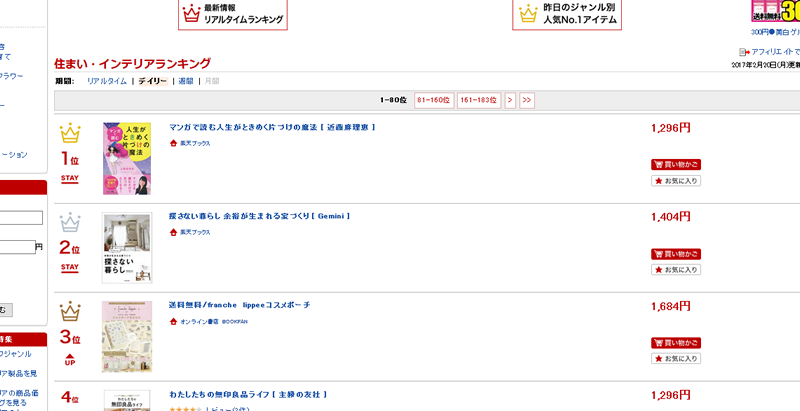Click the upper sidebar text input field
This screenshot has height=411, width=800.
pyautogui.click(x=21, y=218)
